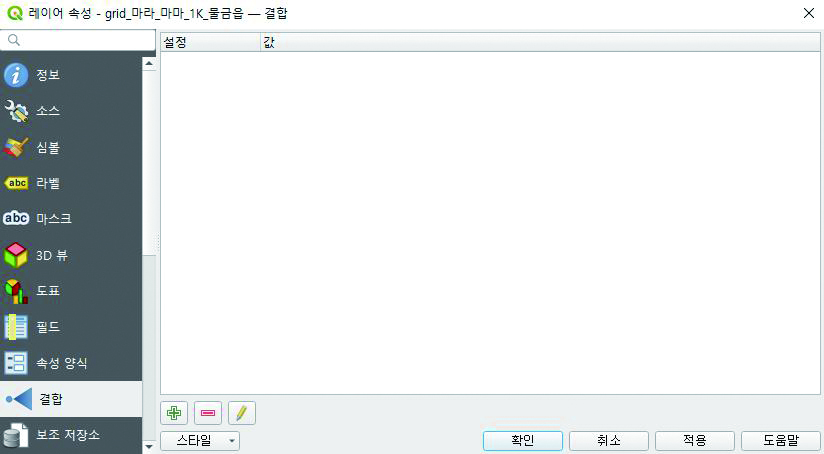Select the 마스크 (Masks) icon
Viewport: 824px width, 454px height.
[17, 219]
